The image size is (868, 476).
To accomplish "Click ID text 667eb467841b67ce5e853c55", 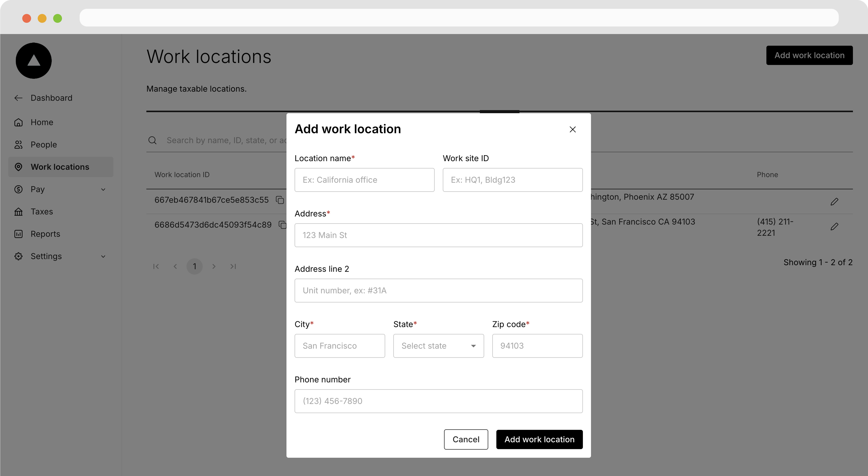I will [211, 200].
